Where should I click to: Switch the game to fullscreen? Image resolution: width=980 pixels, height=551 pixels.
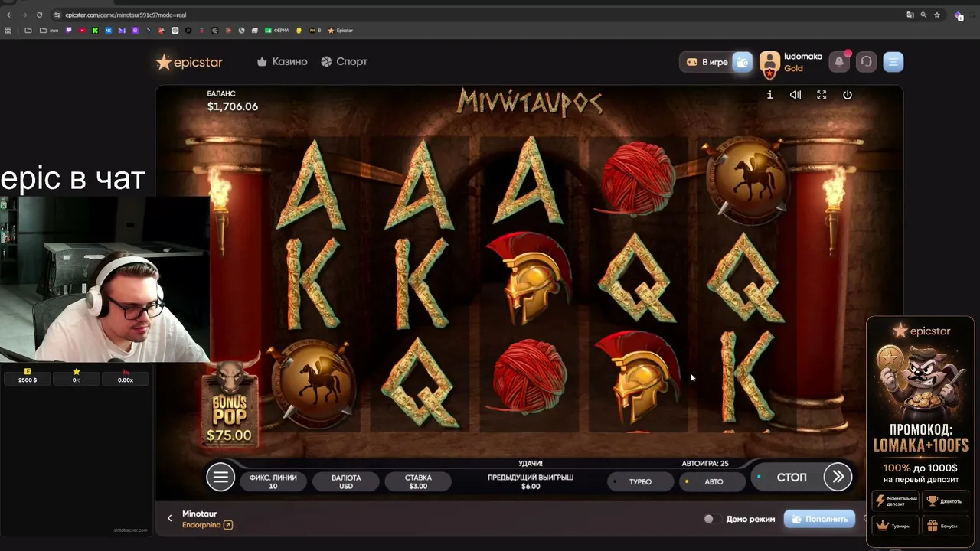[x=822, y=95]
